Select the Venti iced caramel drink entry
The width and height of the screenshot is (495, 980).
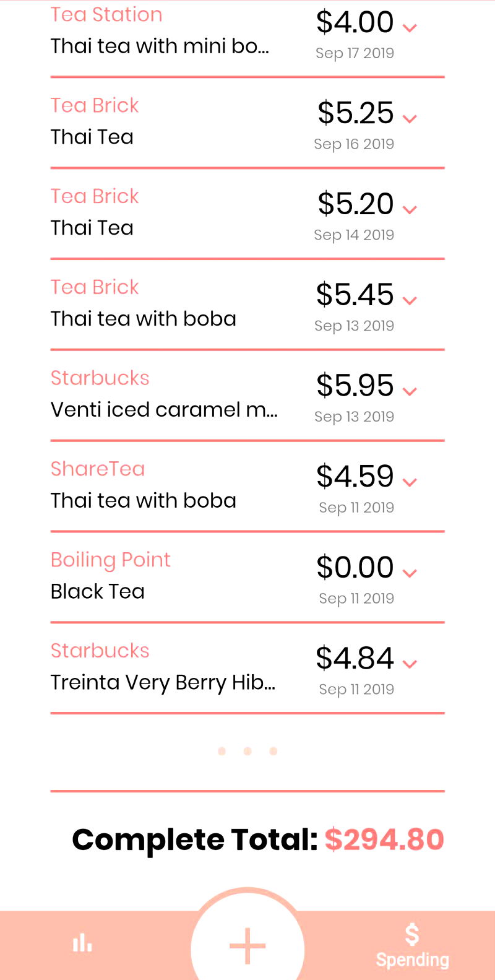coord(164,409)
